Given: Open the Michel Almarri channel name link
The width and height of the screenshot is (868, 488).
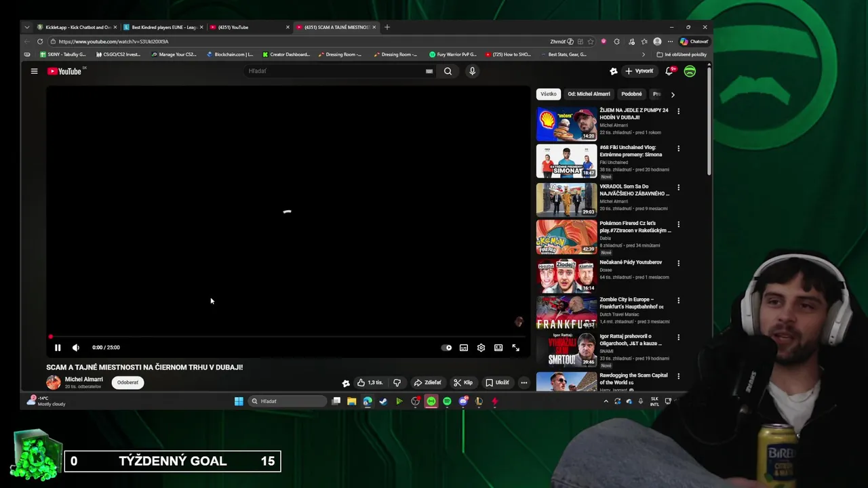Looking at the screenshot, I should 84,380.
